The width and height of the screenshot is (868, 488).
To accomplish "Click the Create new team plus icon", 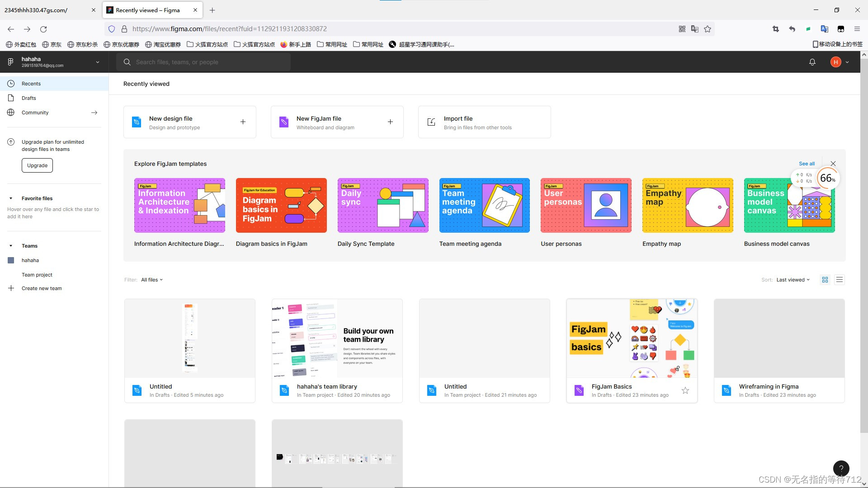I will (11, 288).
